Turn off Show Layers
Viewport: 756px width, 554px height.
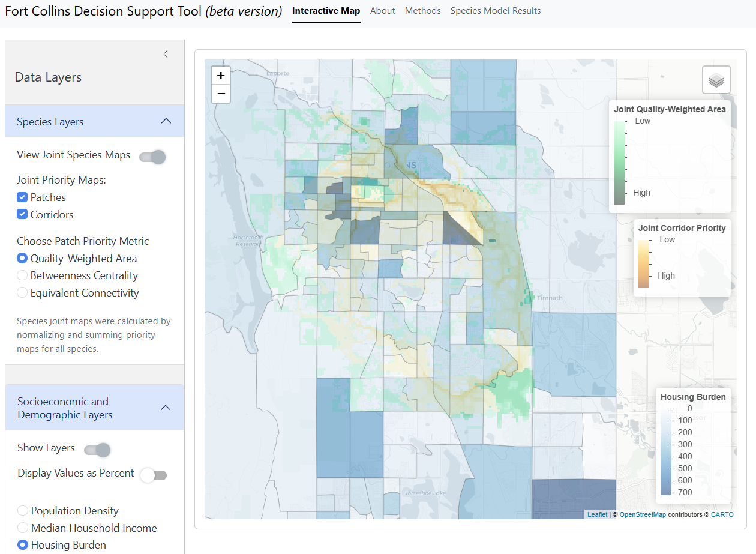[x=97, y=449]
